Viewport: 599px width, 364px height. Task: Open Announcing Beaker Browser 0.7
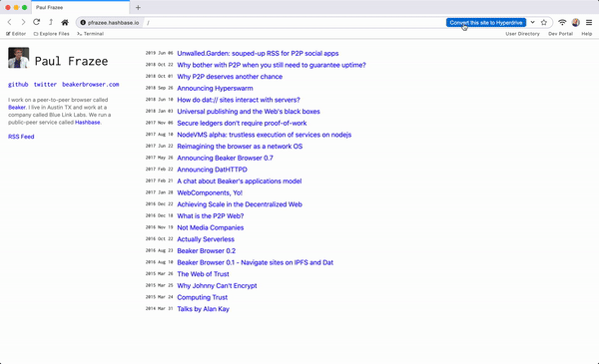pos(225,158)
